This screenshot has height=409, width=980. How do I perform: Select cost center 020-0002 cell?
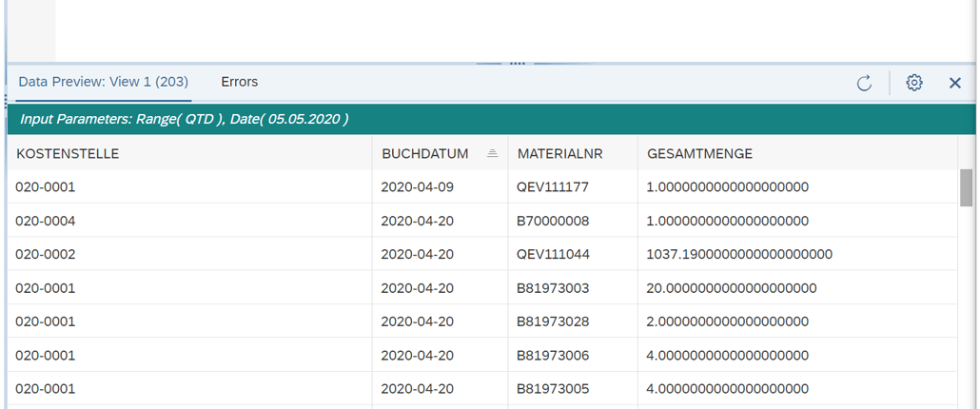[x=46, y=254]
